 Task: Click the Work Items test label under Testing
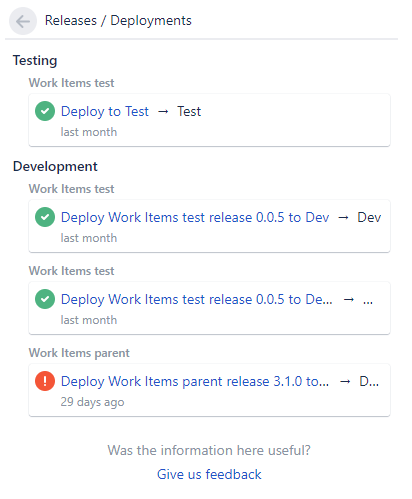point(71,83)
